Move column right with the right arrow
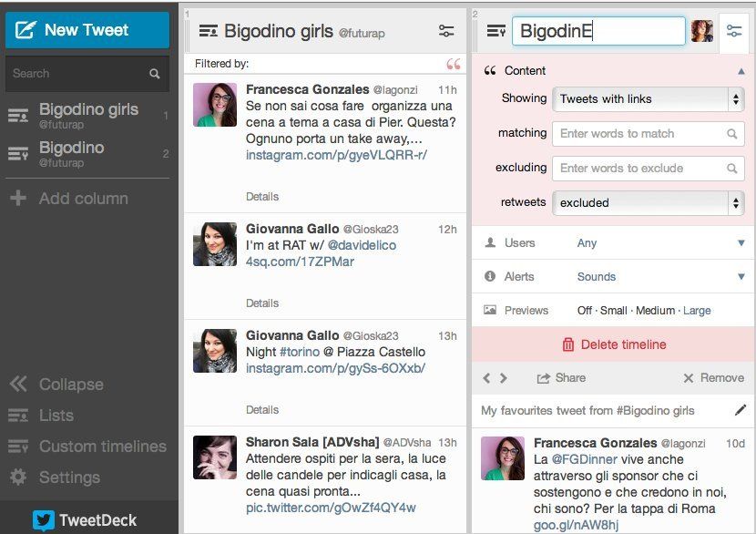The height and width of the screenshot is (534, 756). [x=504, y=378]
